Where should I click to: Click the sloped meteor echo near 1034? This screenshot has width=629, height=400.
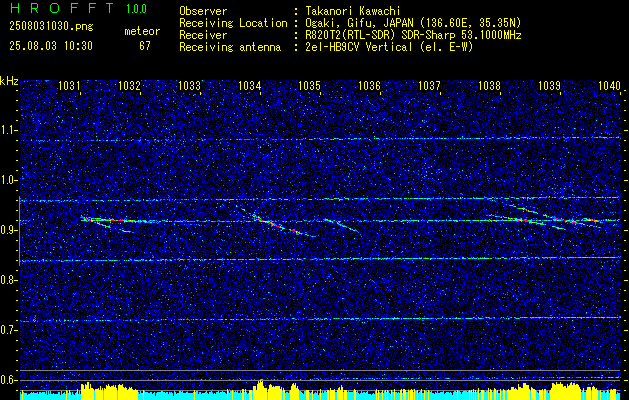tap(277, 222)
